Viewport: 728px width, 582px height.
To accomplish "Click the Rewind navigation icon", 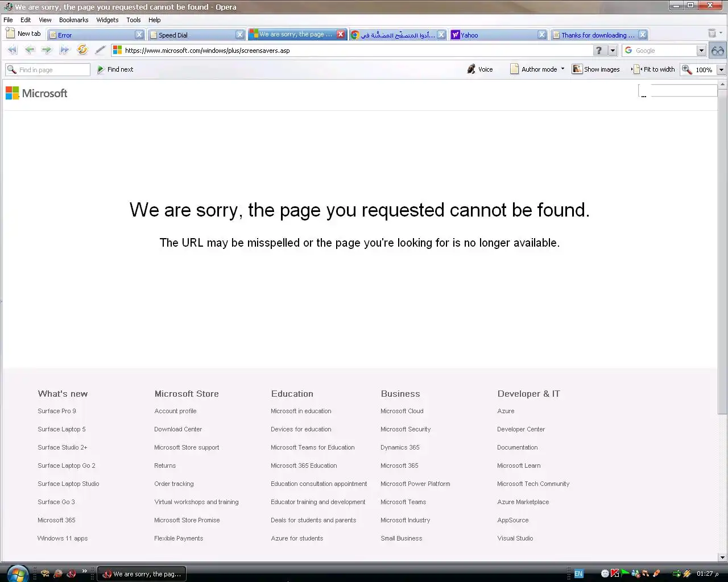I will click(x=12, y=50).
